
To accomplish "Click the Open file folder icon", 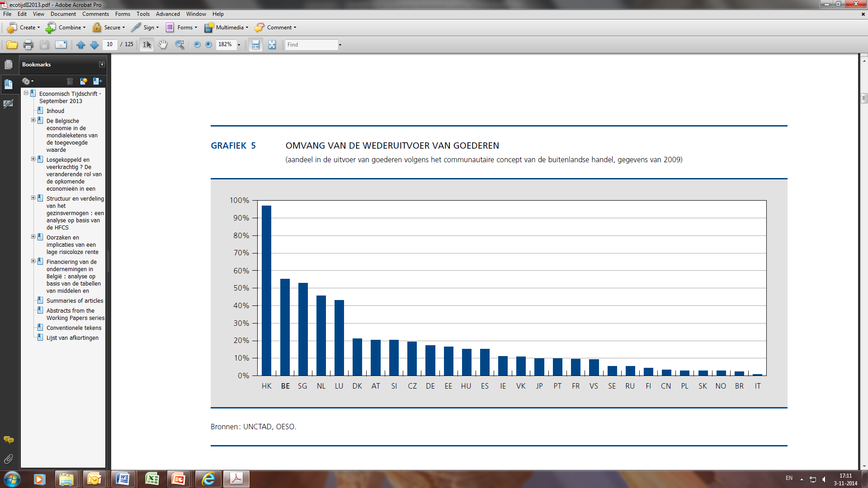I will click(12, 45).
